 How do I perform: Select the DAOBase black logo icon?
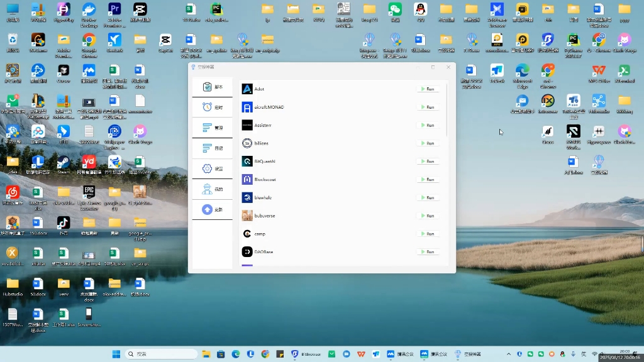click(247, 251)
